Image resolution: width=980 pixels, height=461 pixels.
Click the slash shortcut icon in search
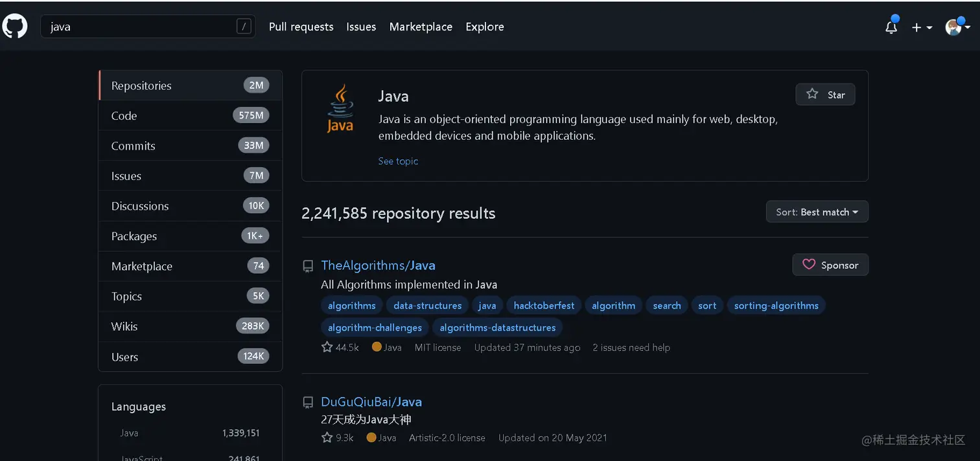244,27
